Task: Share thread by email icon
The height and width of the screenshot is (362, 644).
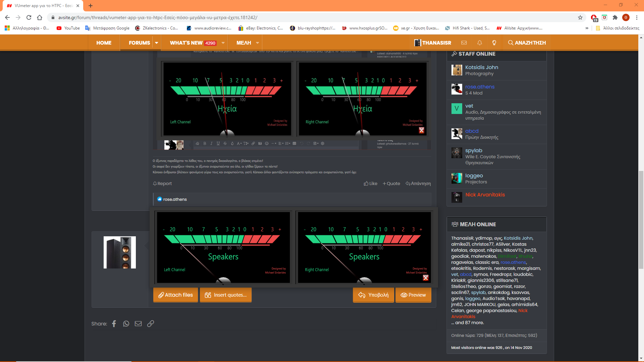Action: pyautogui.click(x=138, y=323)
